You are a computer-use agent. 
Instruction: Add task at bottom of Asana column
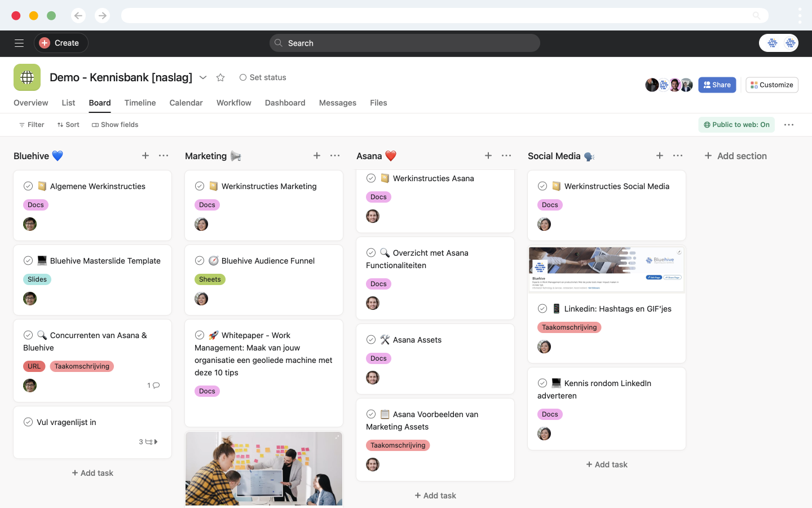click(x=435, y=496)
